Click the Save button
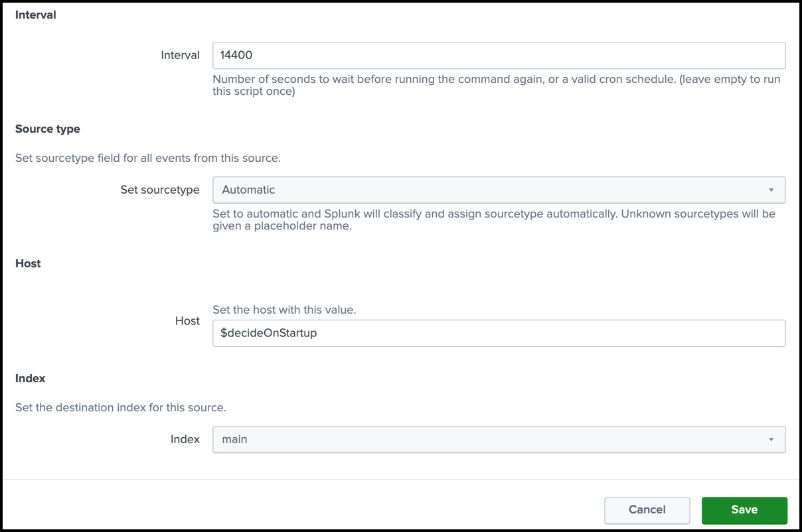802x532 pixels. (x=744, y=509)
